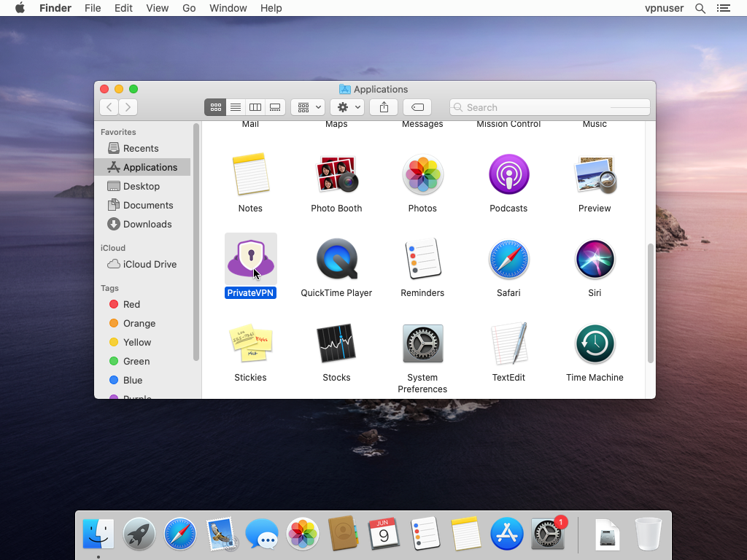
Task: Select the Red tag in sidebar
Action: [x=131, y=304]
